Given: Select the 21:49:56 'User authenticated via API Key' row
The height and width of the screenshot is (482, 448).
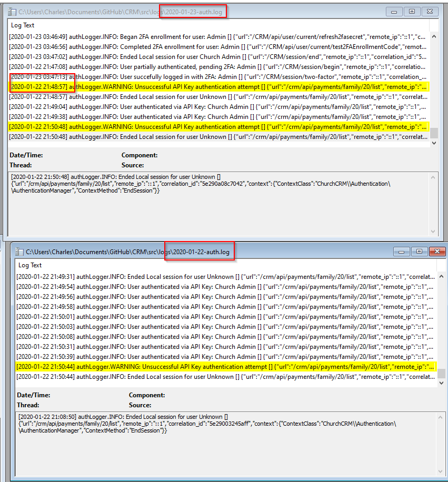Looking at the screenshot, I should (226, 297).
